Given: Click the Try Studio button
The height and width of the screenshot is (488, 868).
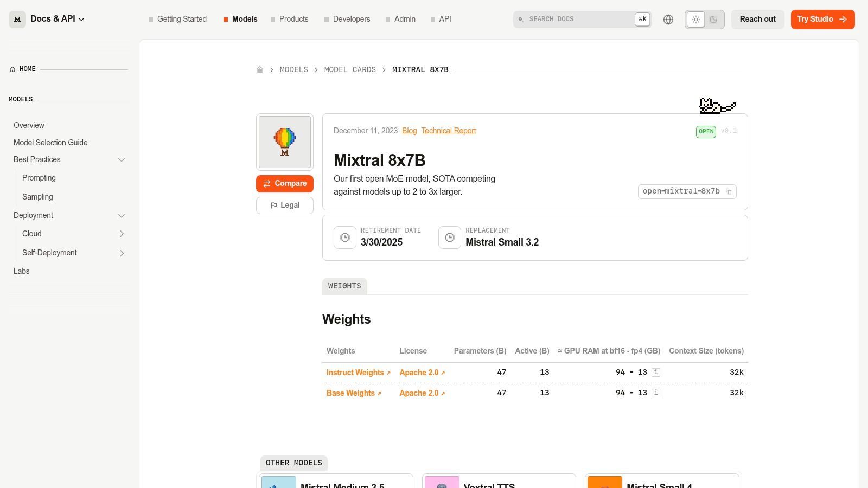Looking at the screenshot, I should click(822, 20).
